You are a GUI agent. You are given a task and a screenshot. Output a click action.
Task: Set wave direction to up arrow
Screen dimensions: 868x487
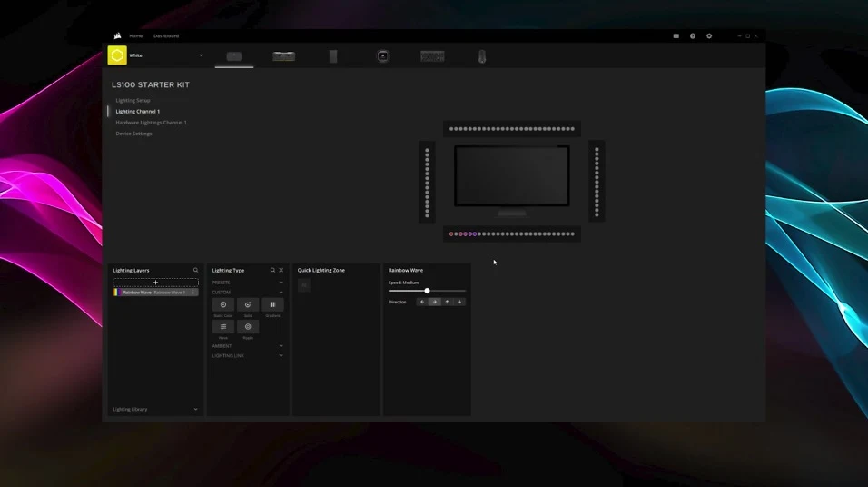click(x=448, y=302)
